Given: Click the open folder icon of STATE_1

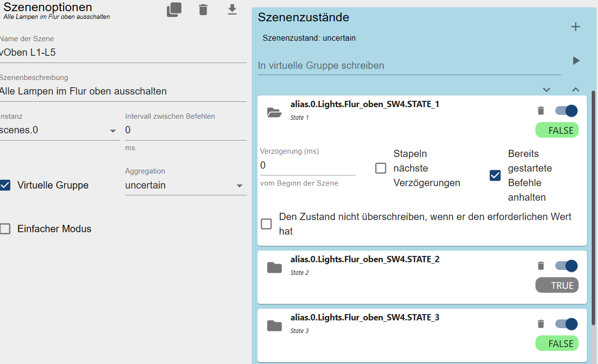Looking at the screenshot, I should pyautogui.click(x=275, y=112).
